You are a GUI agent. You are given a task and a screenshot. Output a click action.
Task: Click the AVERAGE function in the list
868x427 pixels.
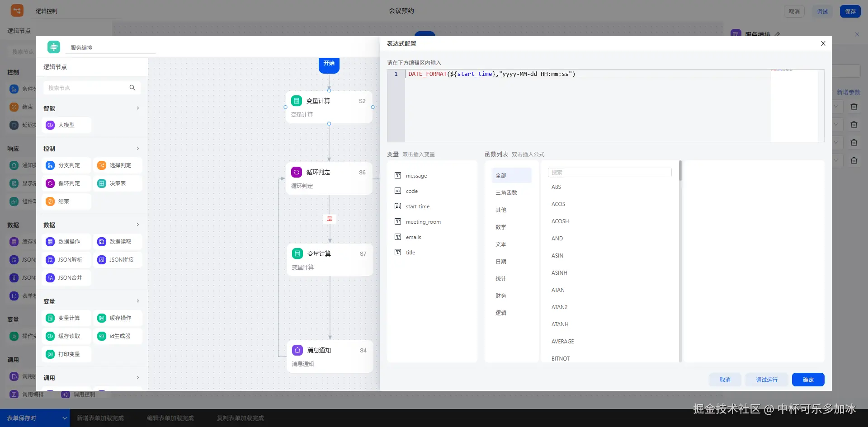click(x=563, y=342)
